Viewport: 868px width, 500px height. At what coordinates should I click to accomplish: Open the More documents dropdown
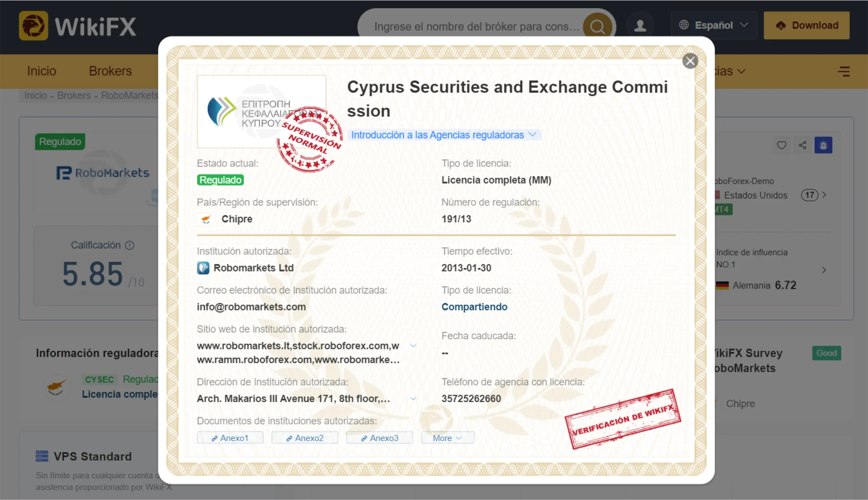[447, 438]
